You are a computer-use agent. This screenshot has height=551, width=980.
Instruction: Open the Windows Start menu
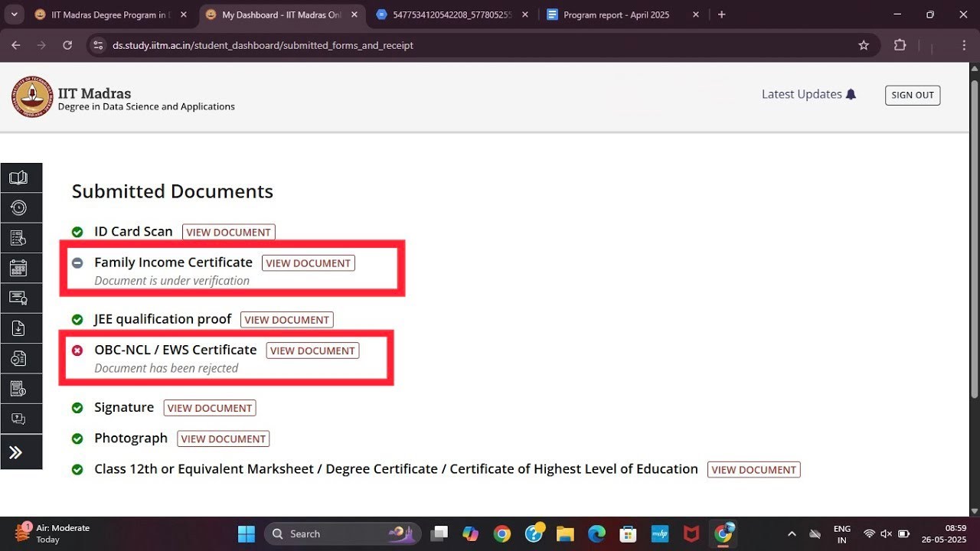click(x=246, y=533)
